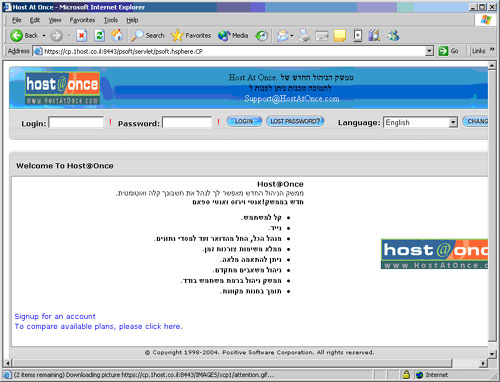
Task: Click the yellow Discuss note icon
Action: click(339, 35)
